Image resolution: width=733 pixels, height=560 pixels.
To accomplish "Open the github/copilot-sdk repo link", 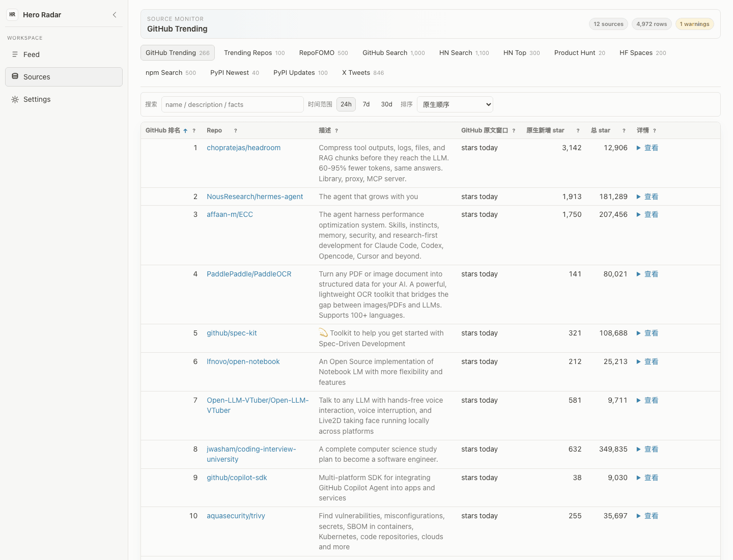I will pos(237,478).
